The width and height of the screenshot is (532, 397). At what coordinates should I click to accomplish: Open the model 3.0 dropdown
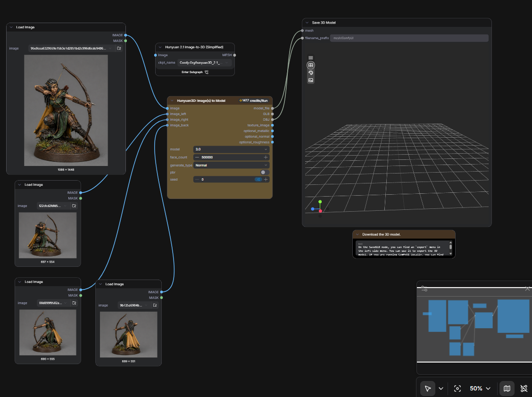(232, 149)
